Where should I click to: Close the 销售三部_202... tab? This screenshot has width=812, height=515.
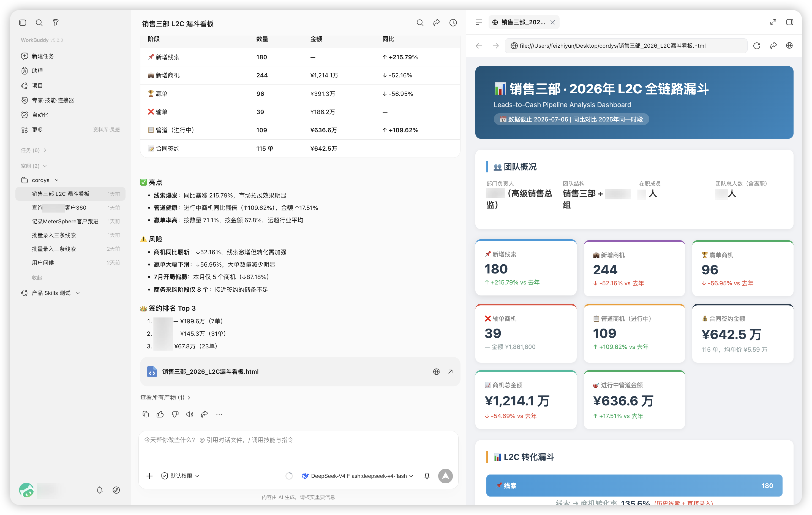click(552, 22)
